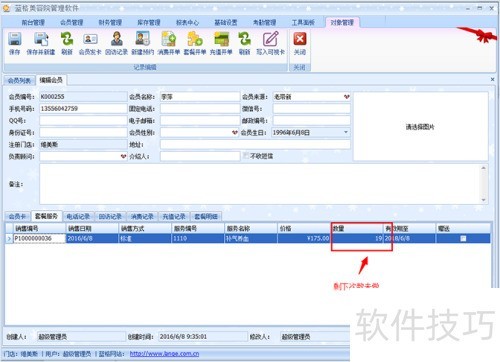
Task: Click the 消费开单 (Consumption Order) icon
Action: (169, 39)
